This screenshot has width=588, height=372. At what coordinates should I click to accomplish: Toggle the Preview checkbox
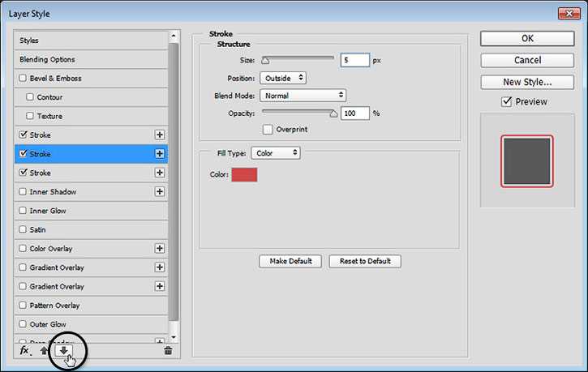pyautogui.click(x=507, y=101)
